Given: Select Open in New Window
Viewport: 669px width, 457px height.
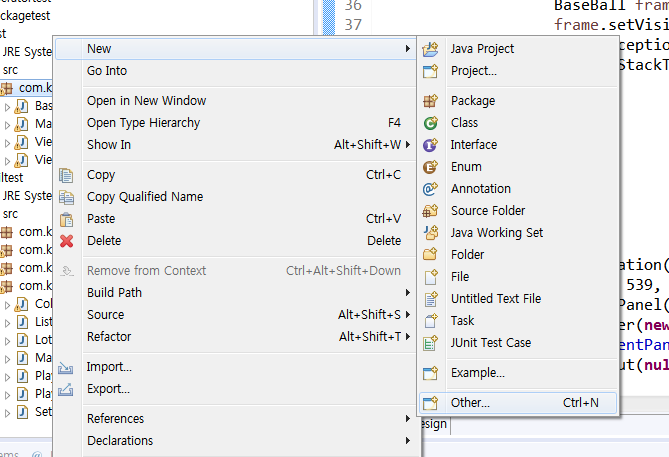Looking at the screenshot, I should coord(236,101).
